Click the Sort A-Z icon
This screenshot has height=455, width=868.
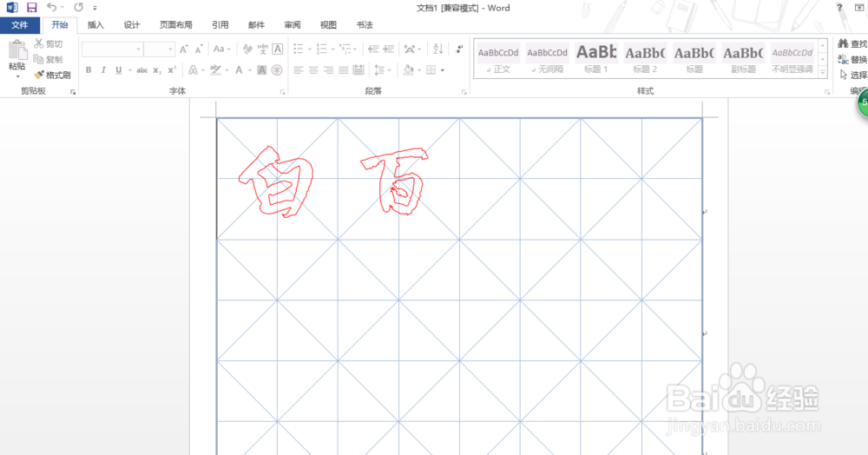pyautogui.click(x=437, y=49)
